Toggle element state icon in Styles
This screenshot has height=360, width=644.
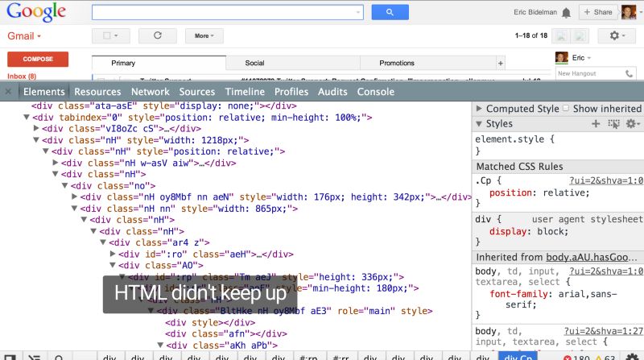[x=613, y=124]
